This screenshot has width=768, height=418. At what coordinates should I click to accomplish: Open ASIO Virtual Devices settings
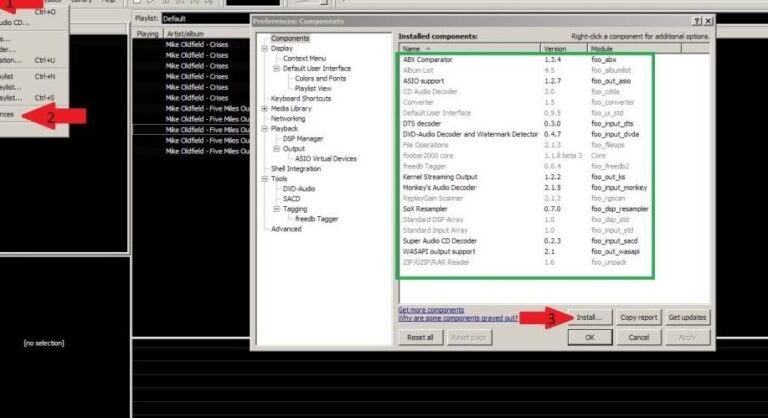pyautogui.click(x=326, y=159)
